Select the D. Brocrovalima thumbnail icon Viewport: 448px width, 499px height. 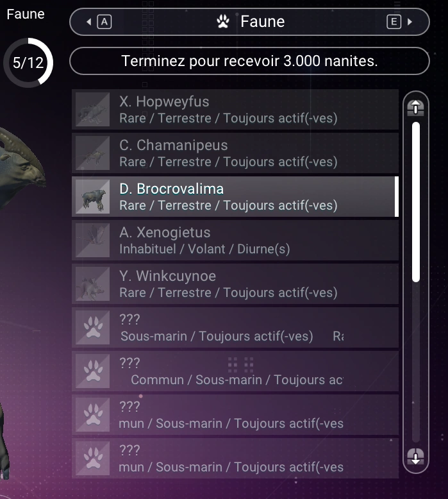point(92,197)
